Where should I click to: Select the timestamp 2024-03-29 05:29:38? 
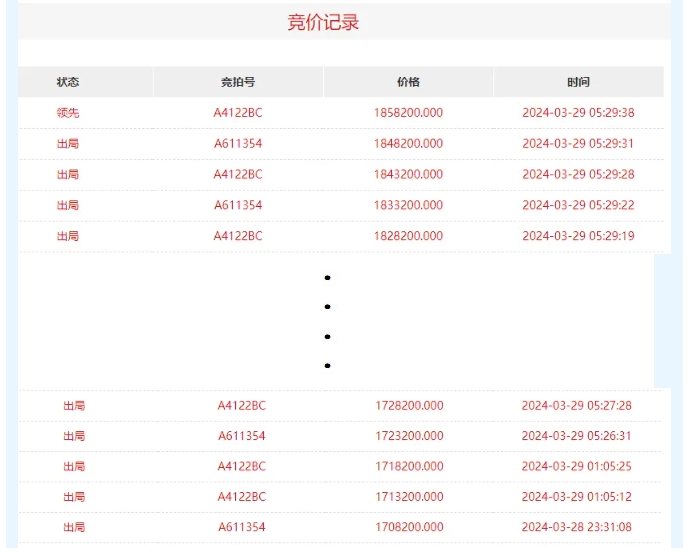tap(578, 113)
